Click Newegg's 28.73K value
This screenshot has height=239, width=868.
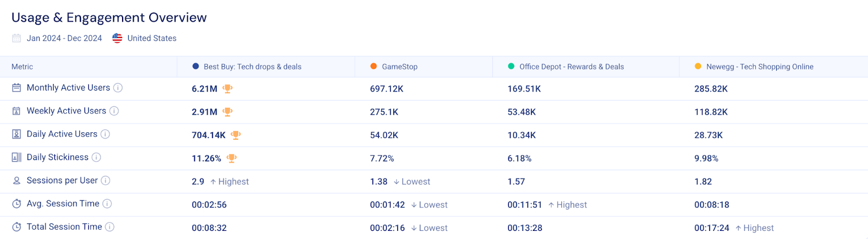coord(709,135)
